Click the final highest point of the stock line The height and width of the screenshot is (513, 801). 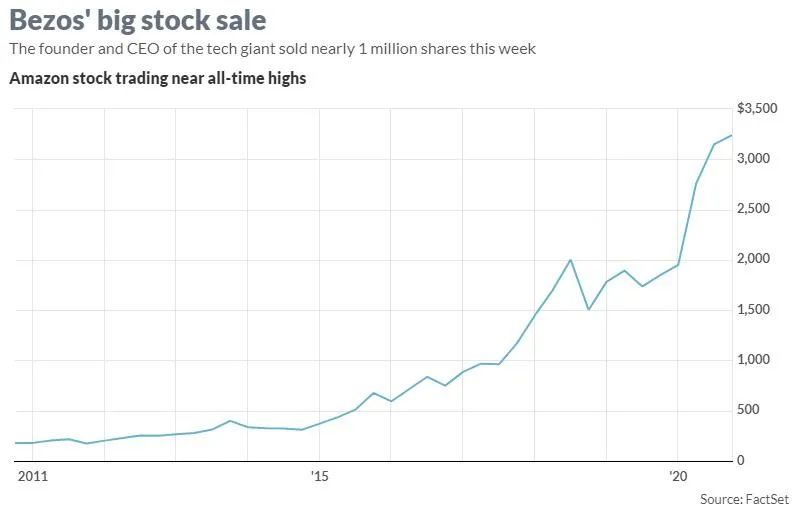pyautogui.click(x=732, y=135)
